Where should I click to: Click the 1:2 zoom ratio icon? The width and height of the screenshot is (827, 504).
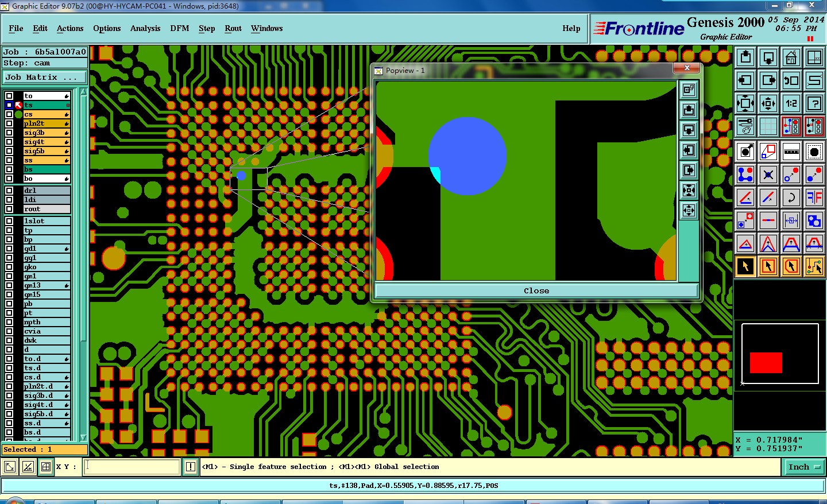[x=791, y=103]
